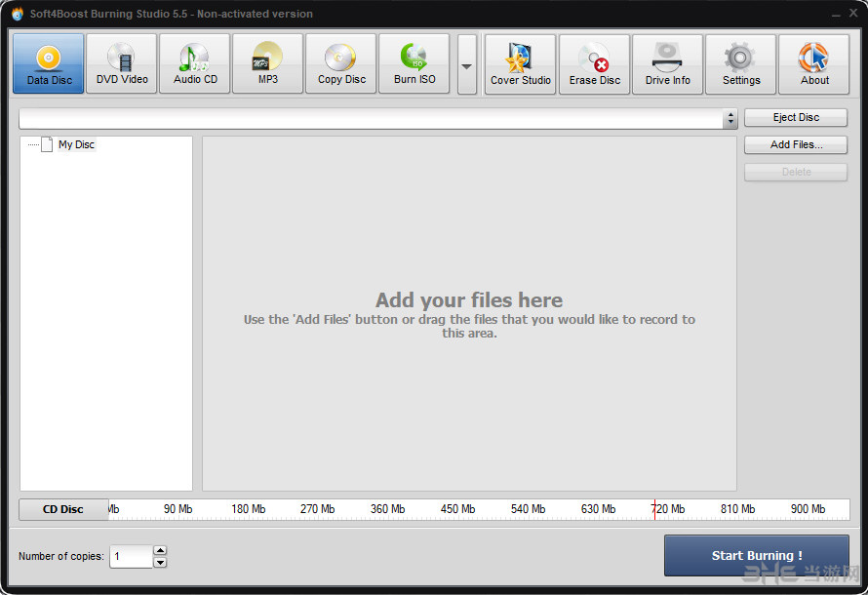Viewport: 868px width, 595px height.
Task: Switch to Audio CD mode
Action: click(x=195, y=63)
